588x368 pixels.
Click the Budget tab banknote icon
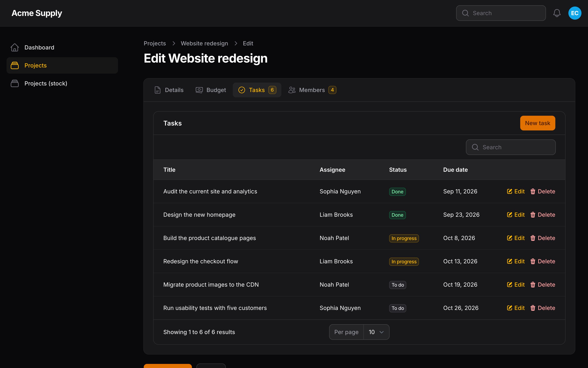coord(199,90)
